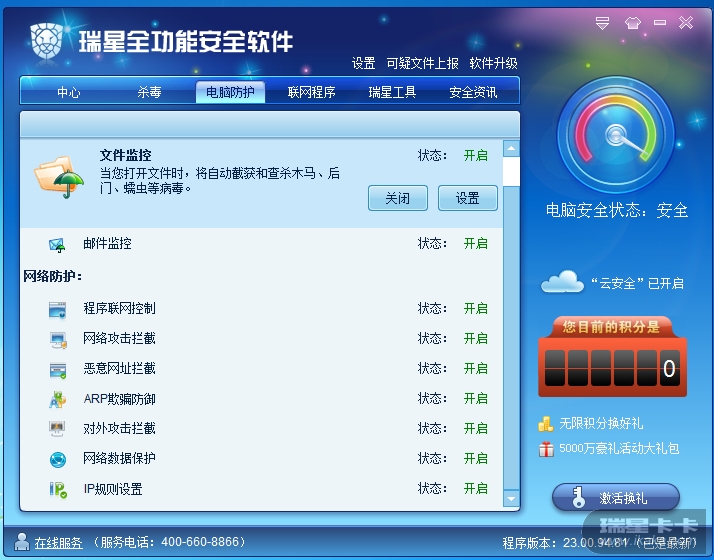Select the 邮件监控 row
Viewport: 714px width, 560px height.
click(x=262, y=244)
